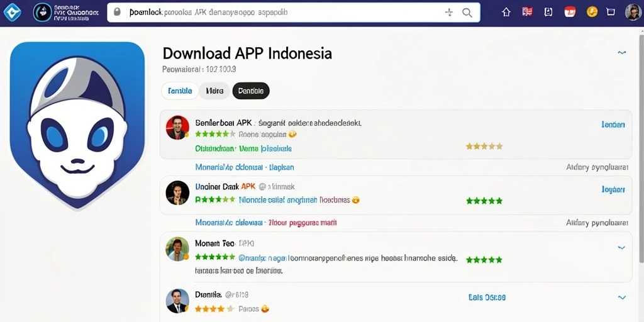Click the vertical scrollbar on the right edge

click(x=641, y=148)
